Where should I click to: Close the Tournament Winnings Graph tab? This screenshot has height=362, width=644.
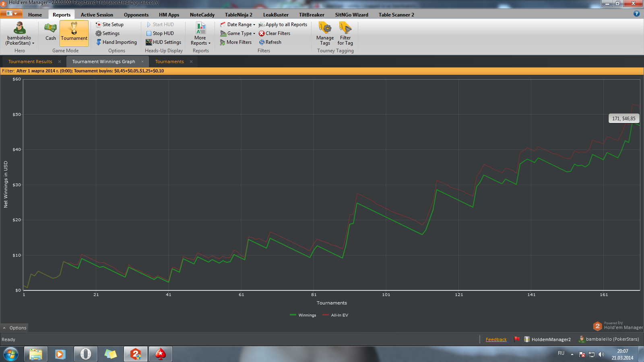pyautogui.click(x=142, y=62)
